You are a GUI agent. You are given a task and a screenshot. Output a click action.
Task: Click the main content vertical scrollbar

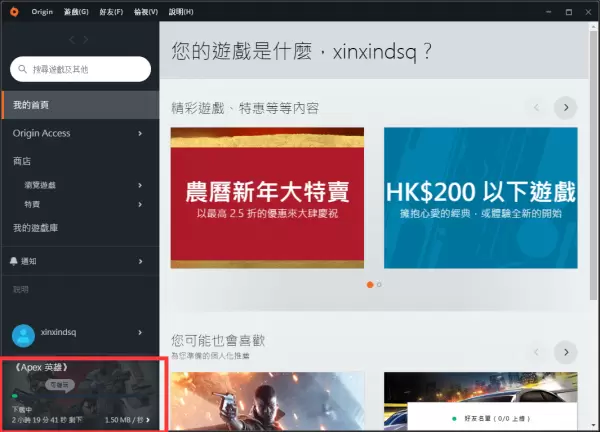point(593,165)
